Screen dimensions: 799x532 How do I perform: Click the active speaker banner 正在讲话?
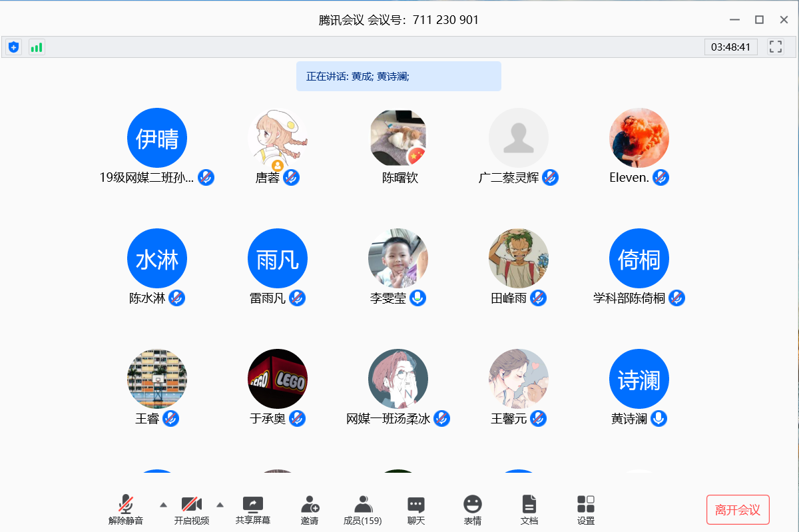pyautogui.click(x=398, y=77)
